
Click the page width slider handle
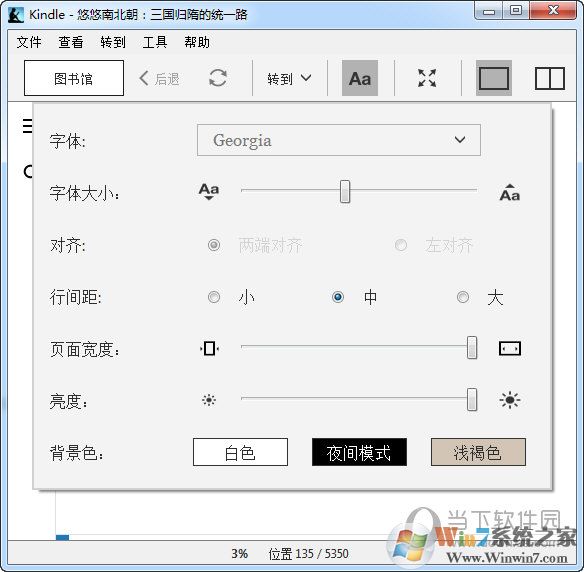(x=472, y=348)
